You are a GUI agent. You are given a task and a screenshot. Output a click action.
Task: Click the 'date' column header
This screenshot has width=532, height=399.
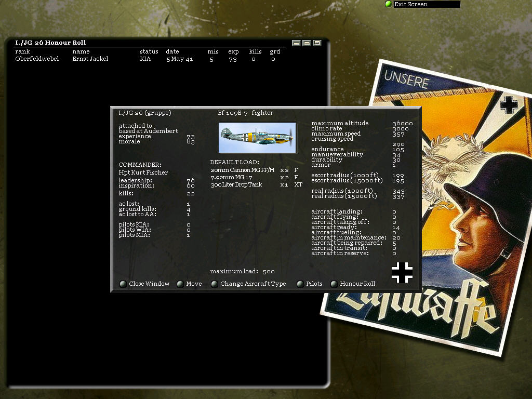point(172,51)
